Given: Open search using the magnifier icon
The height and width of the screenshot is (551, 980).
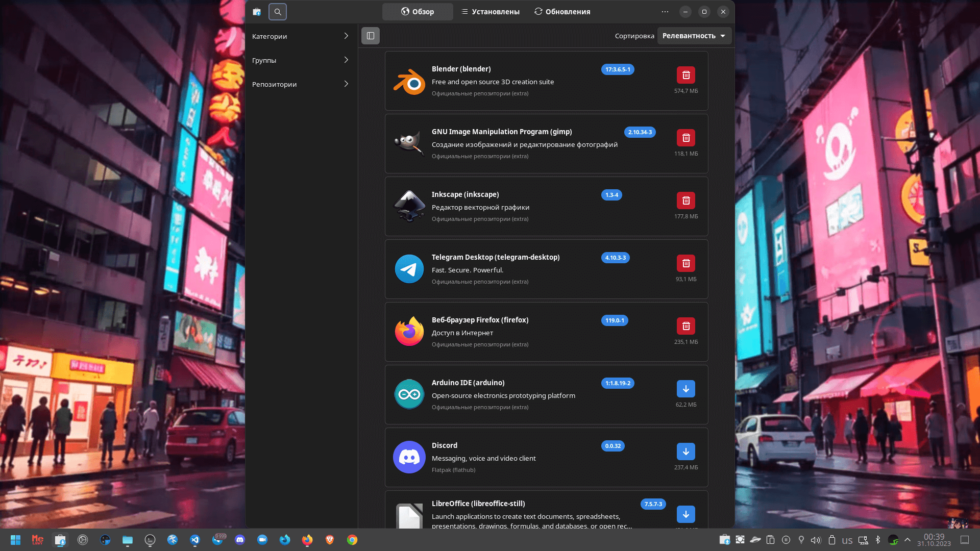Looking at the screenshot, I should pyautogui.click(x=277, y=11).
